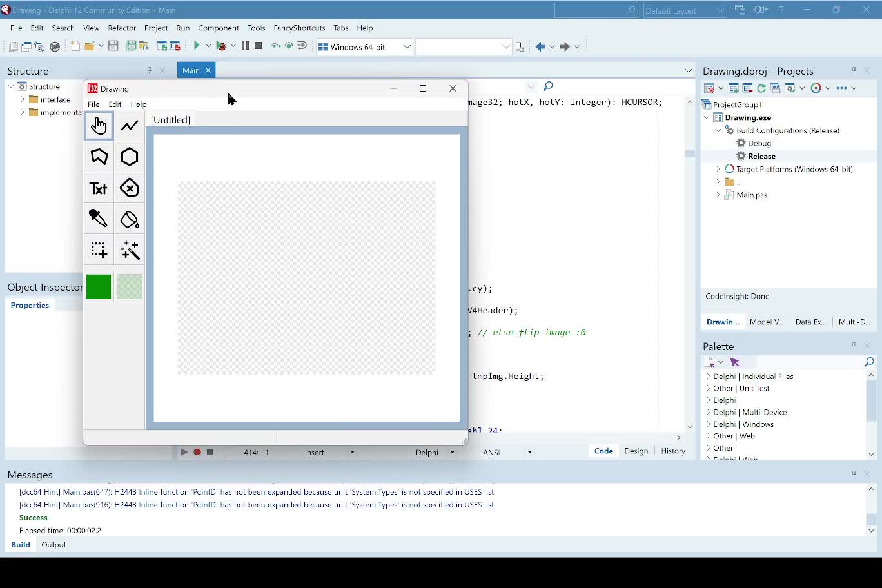Collapse the Build Configurations node
The image size is (882, 588).
718,130
